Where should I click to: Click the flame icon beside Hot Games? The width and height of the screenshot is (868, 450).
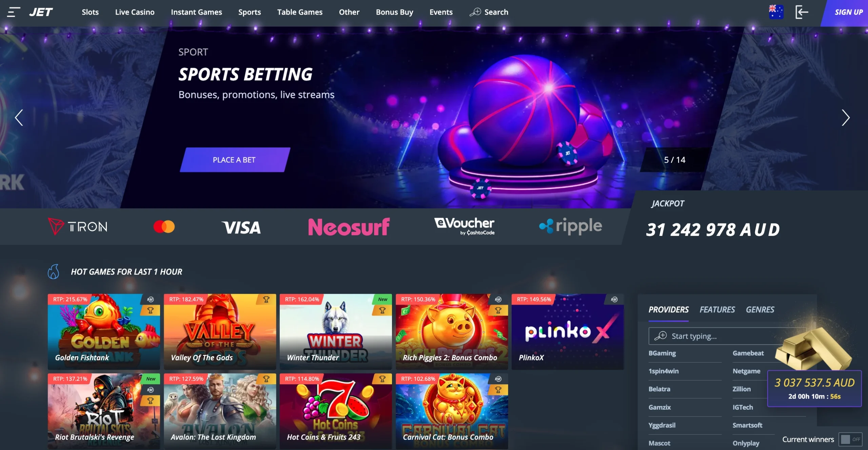click(54, 272)
